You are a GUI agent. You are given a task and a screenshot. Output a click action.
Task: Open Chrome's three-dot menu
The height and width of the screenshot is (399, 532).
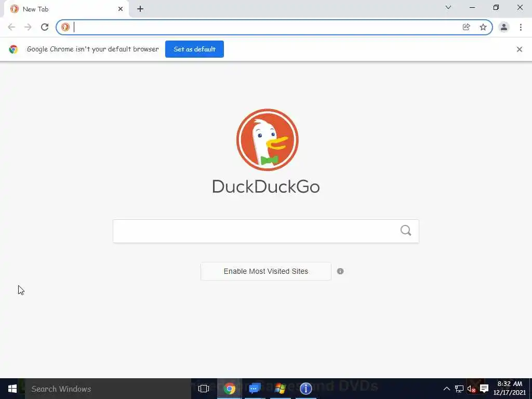pyautogui.click(x=521, y=27)
